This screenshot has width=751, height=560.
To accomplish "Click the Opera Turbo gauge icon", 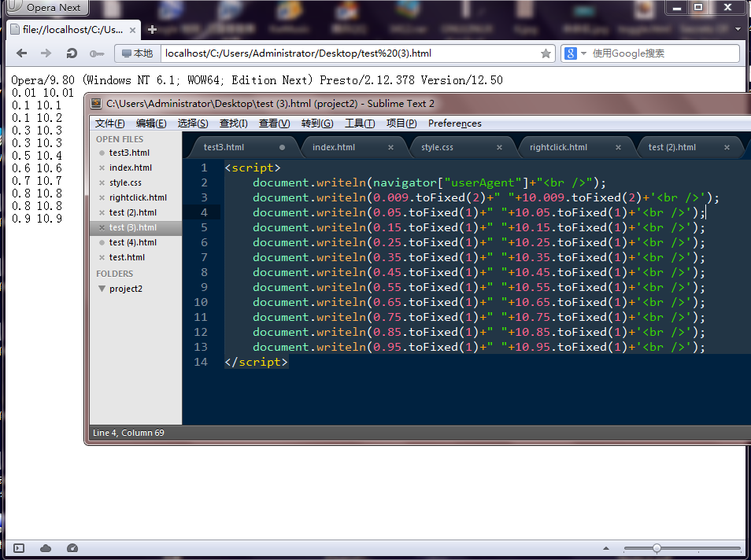I will pos(72,548).
